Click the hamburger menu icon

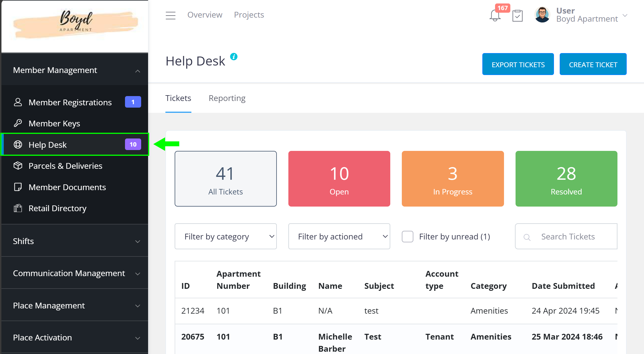tap(170, 15)
